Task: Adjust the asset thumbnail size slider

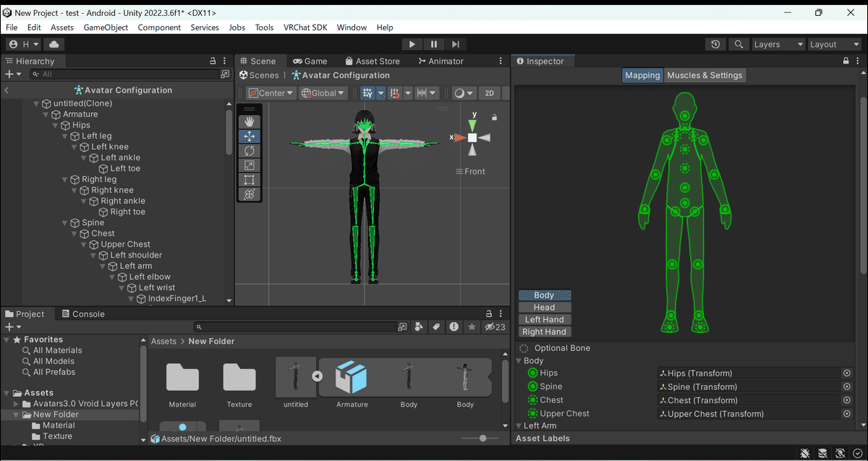Action: tap(483, 439)
